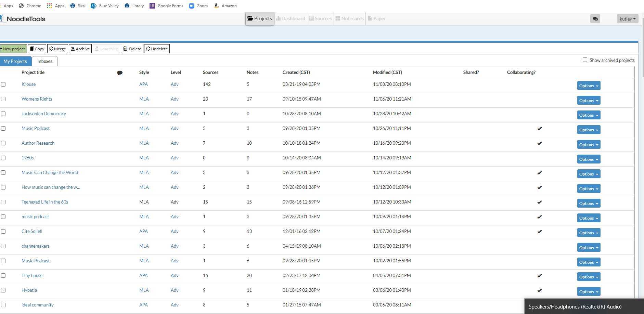644x314 pixels.
Task: Enable Show archived projects checkbox
Action: (585, 60)
